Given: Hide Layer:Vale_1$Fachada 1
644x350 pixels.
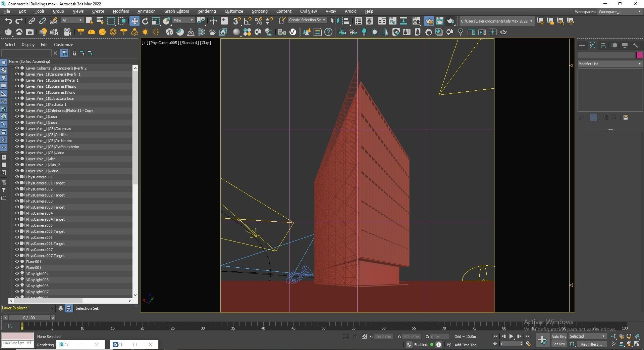Looking at the screenshot, I should [17, 104].
